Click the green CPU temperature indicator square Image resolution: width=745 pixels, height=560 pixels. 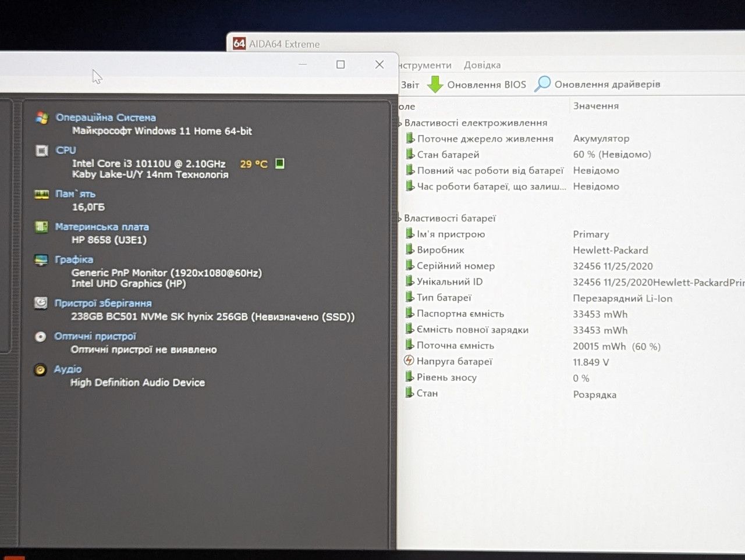[280, 163]
